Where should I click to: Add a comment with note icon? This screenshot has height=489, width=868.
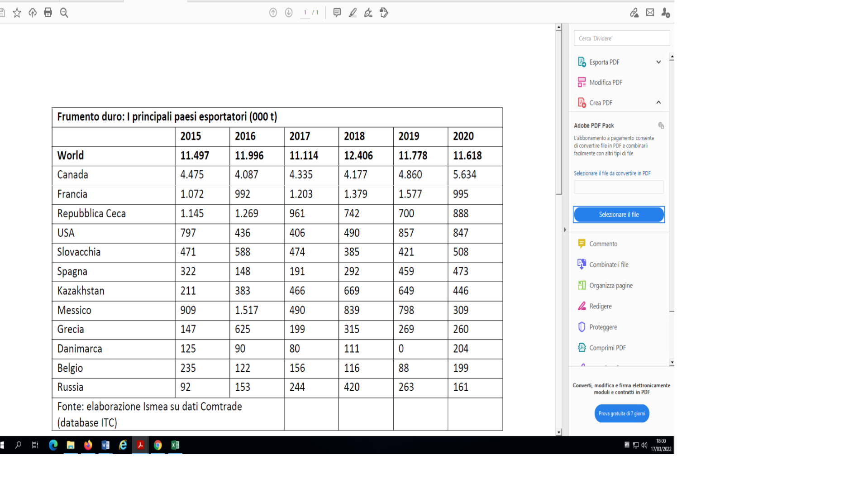point(337,13)
